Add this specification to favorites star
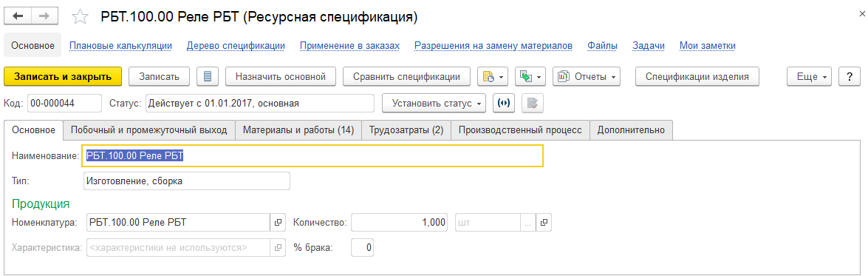The width and height of the screenshot is (868, 276). pos(81,17)
